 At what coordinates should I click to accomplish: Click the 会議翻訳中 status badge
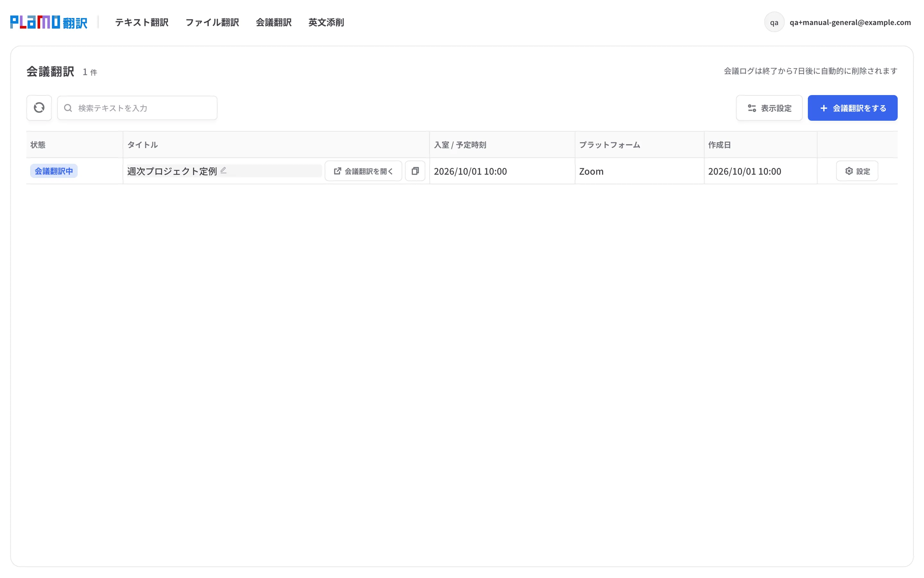[x=54, y=171]
